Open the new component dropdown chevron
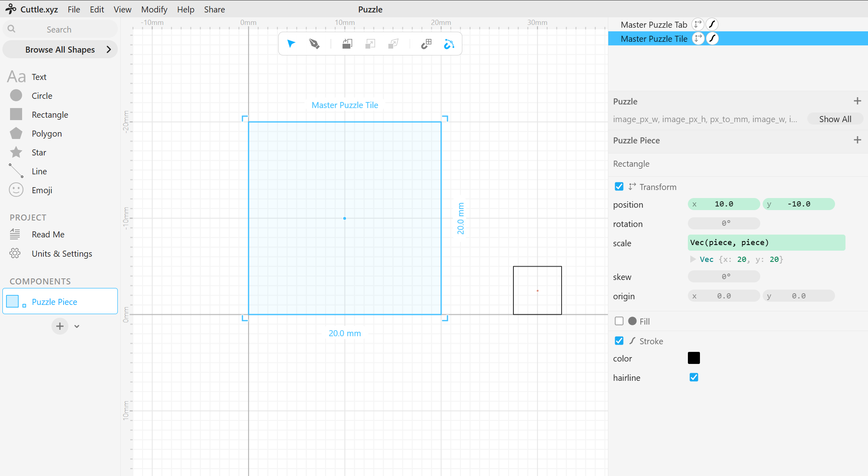The width and height of the screenshot is (868, 476). pyautogui.click(x=77, y=326)
